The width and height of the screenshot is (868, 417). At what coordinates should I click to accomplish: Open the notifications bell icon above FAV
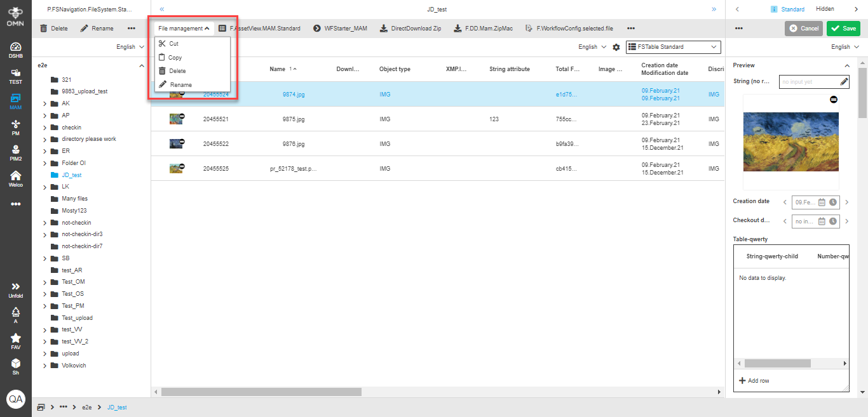point(15,311)
